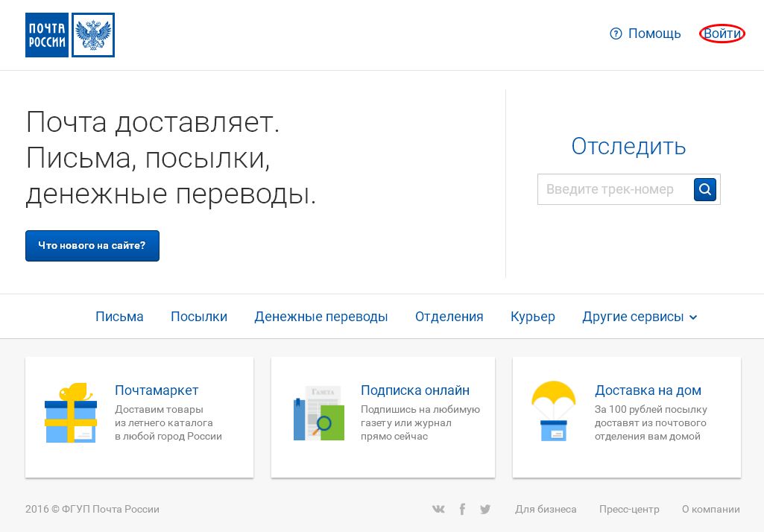
Task: Open the Для бизнеса footer link
Action: [546, 509]
